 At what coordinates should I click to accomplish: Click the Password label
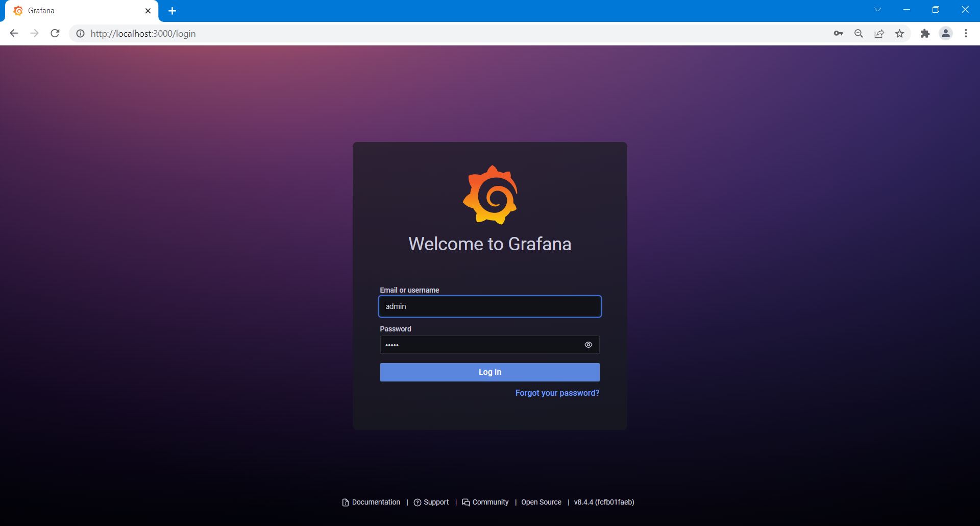396,329
